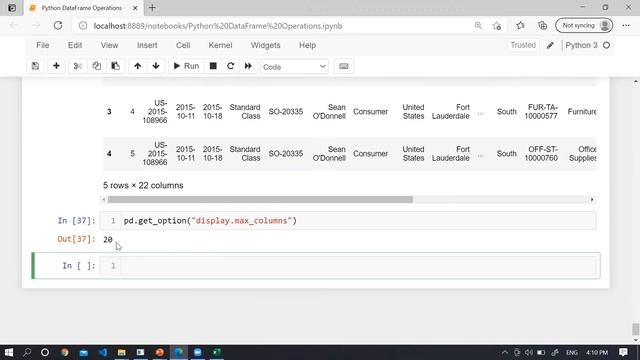Open the notification center icon
The width and height of the screenshot is (640, 360).
tap(623, 352)
